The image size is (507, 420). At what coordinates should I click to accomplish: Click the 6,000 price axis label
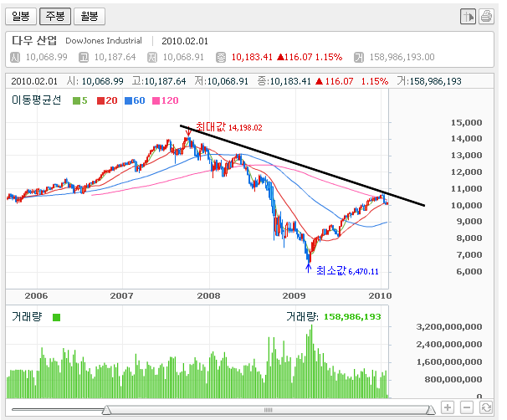[x=469, y=272]
